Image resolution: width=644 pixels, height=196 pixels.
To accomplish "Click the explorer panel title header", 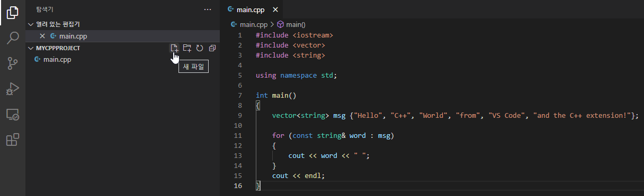I will [44, 10].
